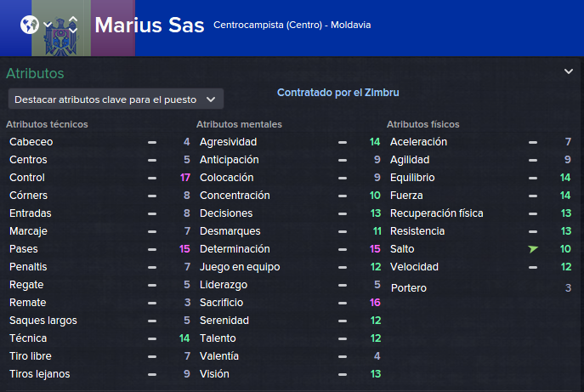This screenshot has width=584, height=392.
Task: Click the Visión trend dash icon
Action: point(343,374)
